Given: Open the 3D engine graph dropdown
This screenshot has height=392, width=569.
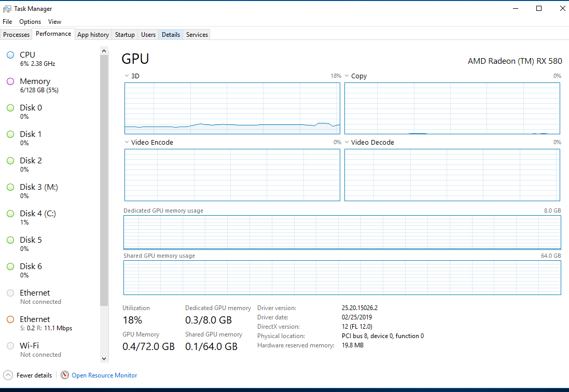Looking at the screenshot, I should [127, 76].
